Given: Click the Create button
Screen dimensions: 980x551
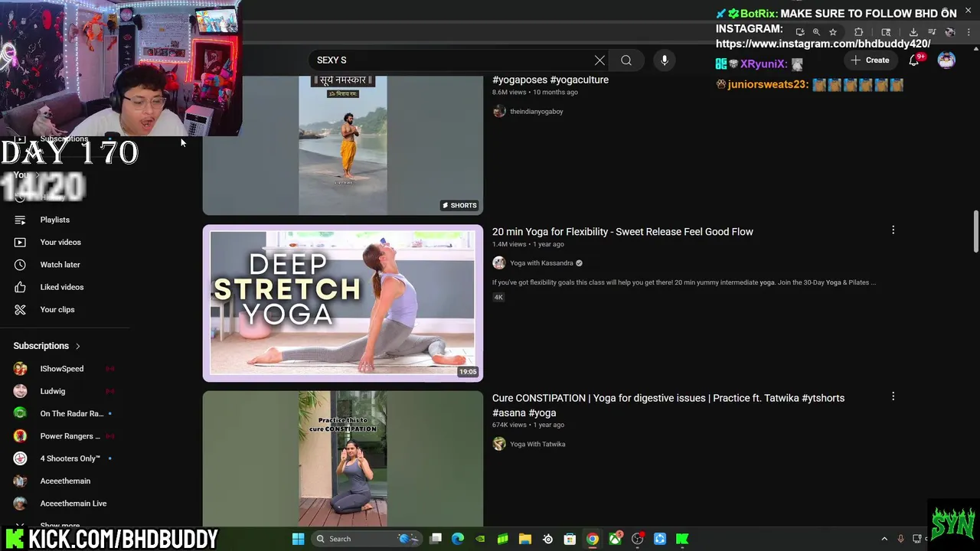Looking at the screenshot, I should coord(870,60).
